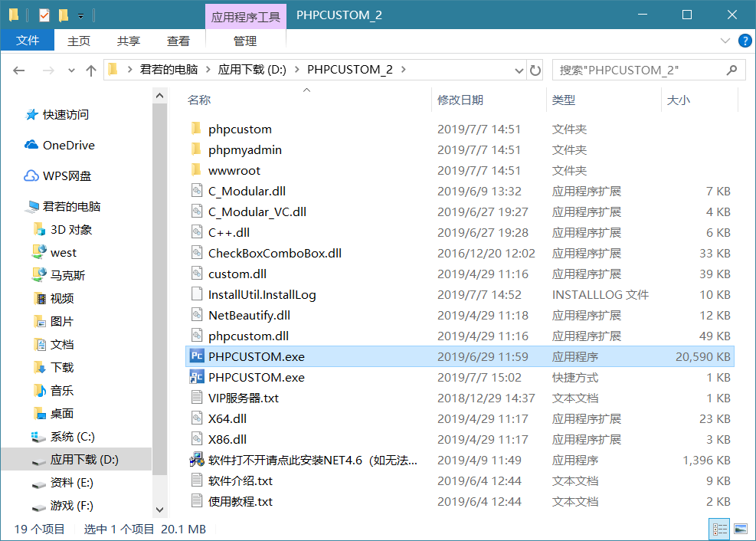Viewport: 756px width, 541px height.
Task: Switch to details view layout
Action: [x=719, y=530]
